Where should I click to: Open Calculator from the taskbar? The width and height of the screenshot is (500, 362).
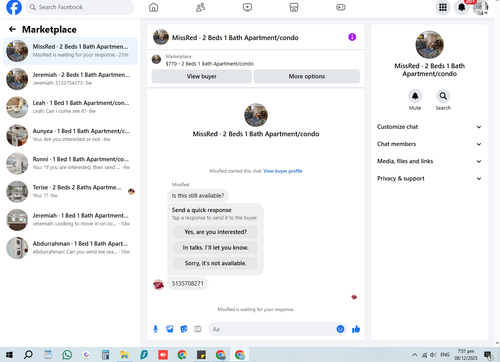coord(105,355)
